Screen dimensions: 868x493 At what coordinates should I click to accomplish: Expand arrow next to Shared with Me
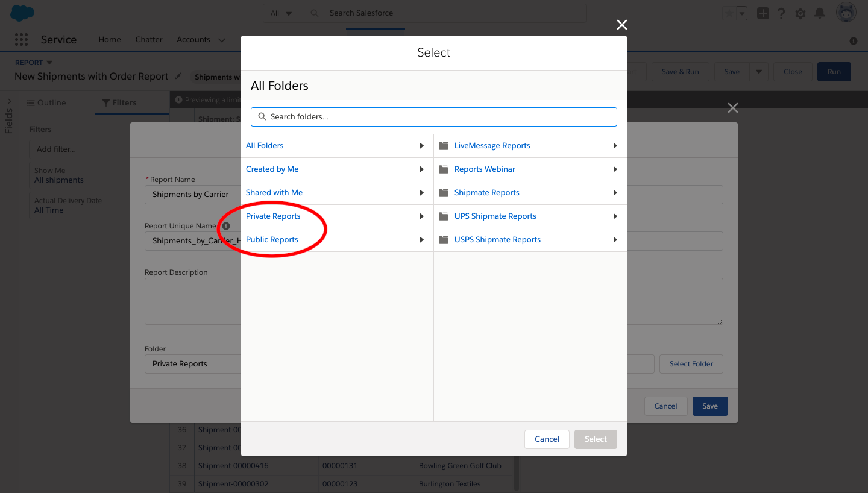pyautogui.click(x=422, y=193)
